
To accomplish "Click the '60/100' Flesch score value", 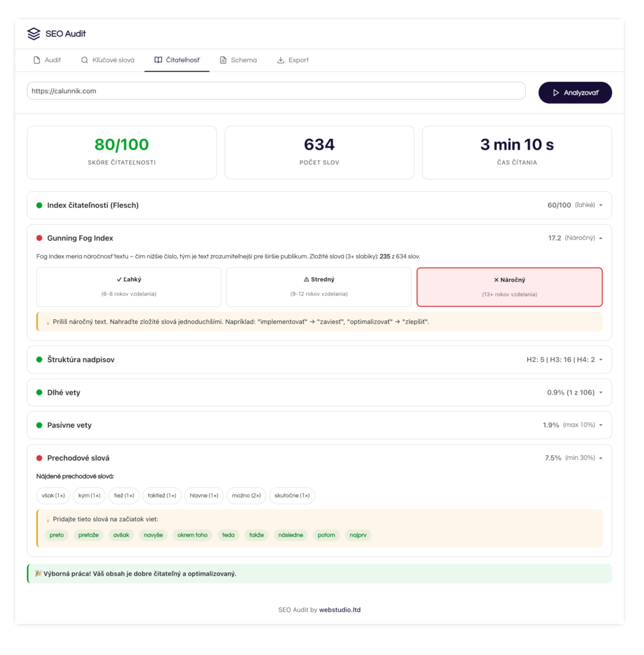I will pyautogui.click(x=559, y=205).
